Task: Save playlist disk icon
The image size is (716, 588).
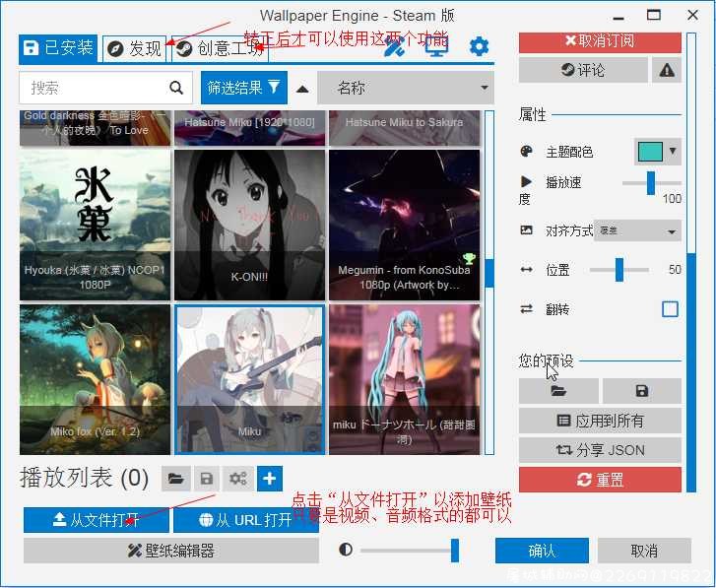Action: pos(207,479)
